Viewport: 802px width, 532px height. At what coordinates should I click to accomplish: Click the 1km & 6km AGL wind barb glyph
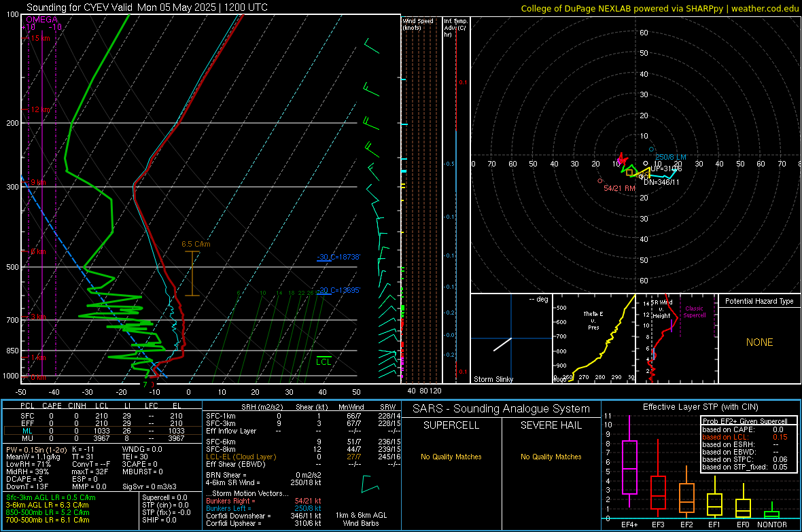tap(370, 484)
